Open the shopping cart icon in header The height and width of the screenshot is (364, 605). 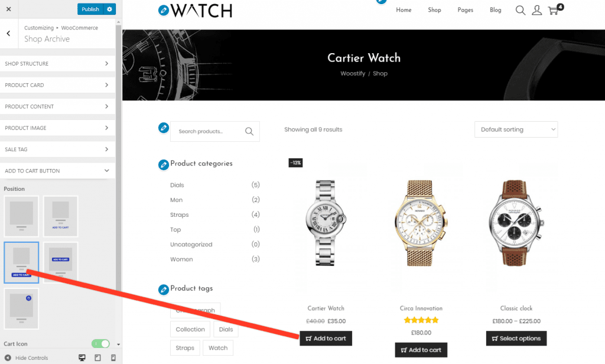pyautogui.click(x=555, y=9)
